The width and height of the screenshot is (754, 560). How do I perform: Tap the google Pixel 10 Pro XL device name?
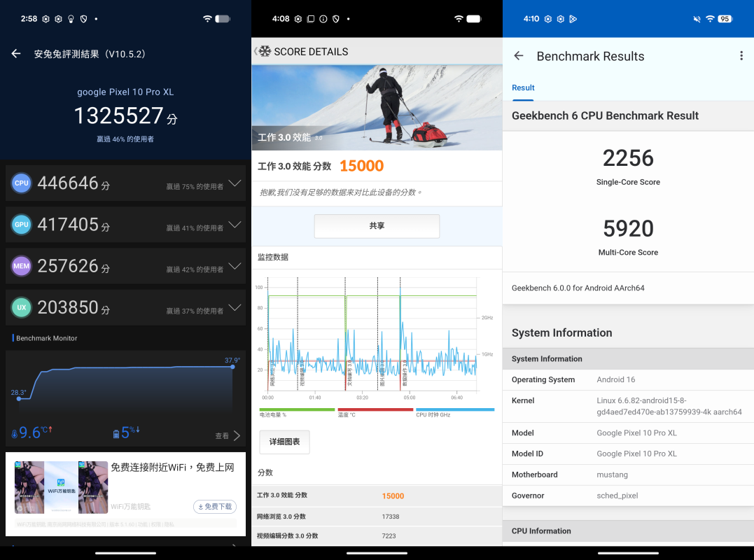(125, 92)
